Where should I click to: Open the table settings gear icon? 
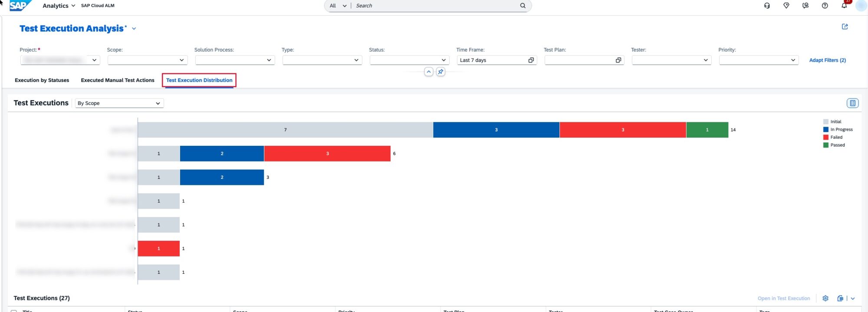click(x=825, y=299)
